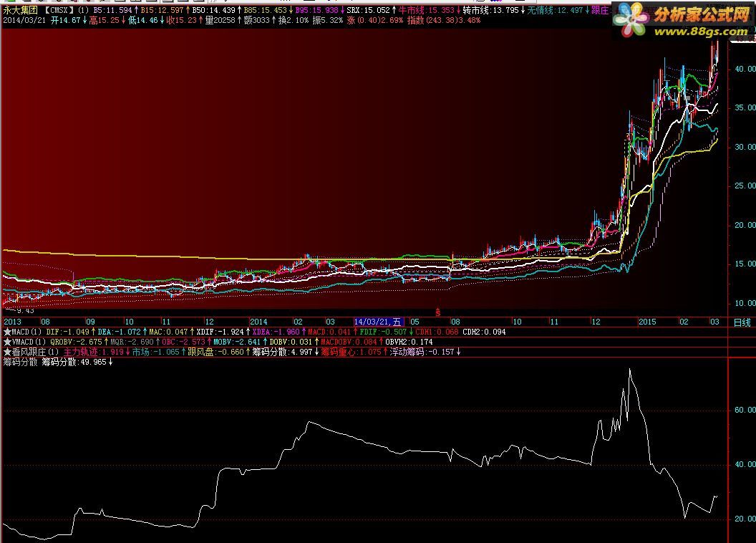Select the CDH2:0.094 value
The image size is (756, 543).
click(x=484, y=332)
